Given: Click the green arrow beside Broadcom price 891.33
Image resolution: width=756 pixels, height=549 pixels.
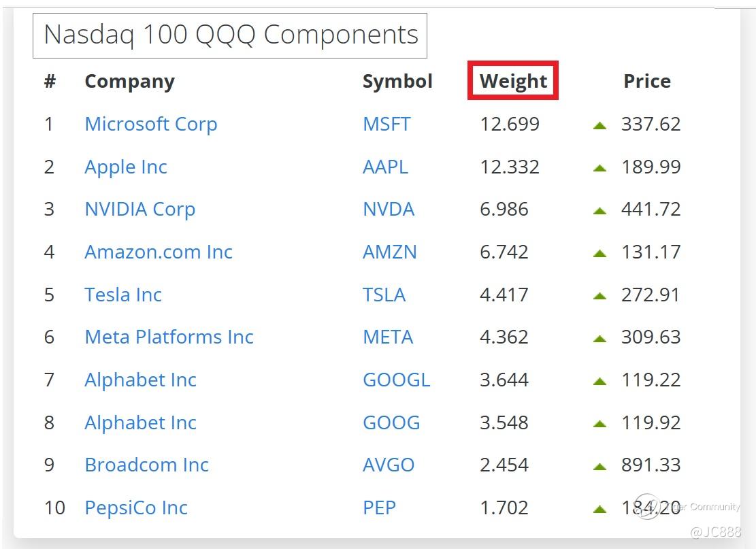Looking at the screenshot, I should click(x=599, y=466).
